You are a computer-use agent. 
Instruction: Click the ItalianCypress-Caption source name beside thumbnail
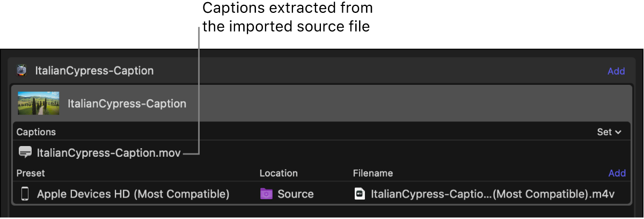(x=127, y=104)
